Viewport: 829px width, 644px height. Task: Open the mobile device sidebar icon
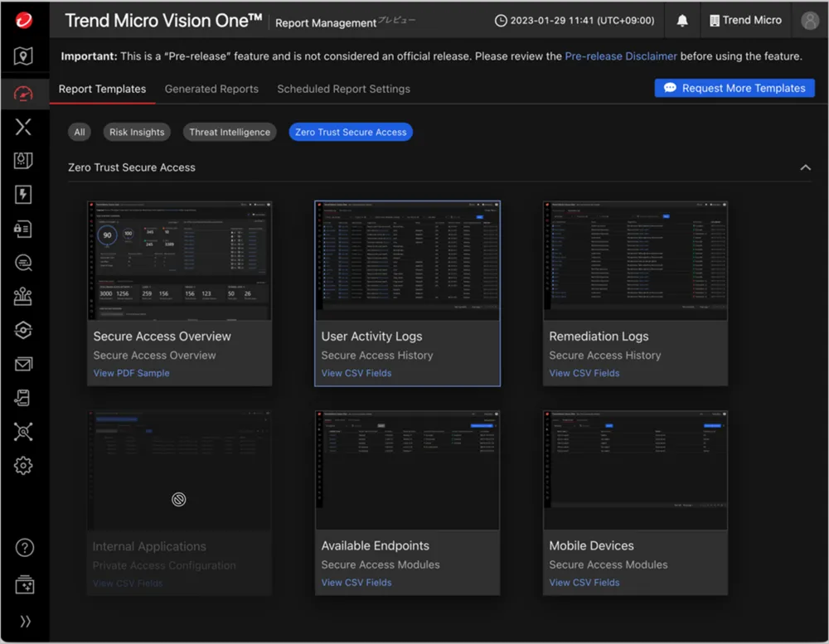23,399
